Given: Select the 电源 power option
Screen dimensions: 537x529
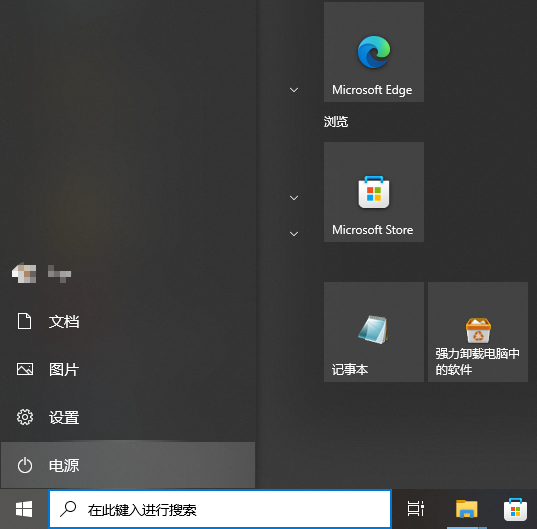Looking at the screenshot, I should click(x=127, y=465).
